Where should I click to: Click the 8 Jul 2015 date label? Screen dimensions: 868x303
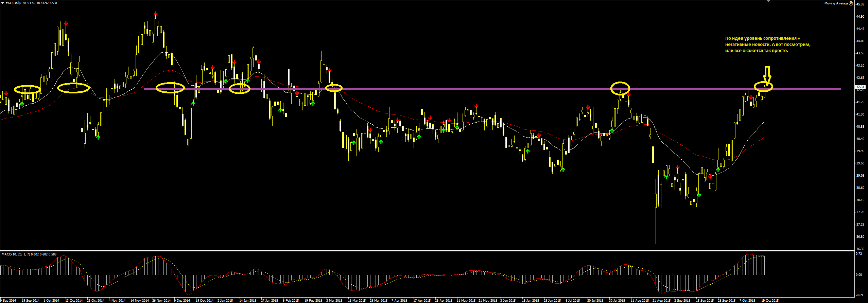click(x=573, y=301)
